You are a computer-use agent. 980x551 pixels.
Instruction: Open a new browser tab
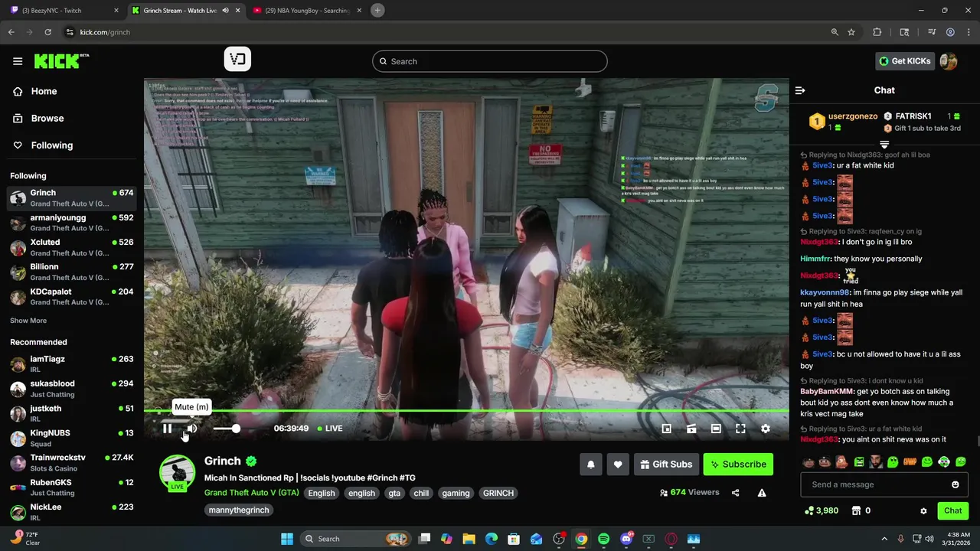[x=378, y=11]
